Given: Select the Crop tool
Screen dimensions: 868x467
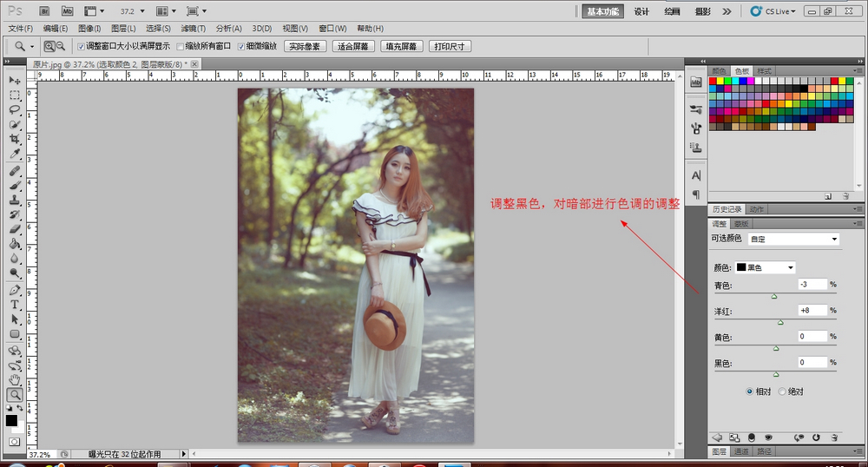Looking at the screenshot, I should point(14,139).
